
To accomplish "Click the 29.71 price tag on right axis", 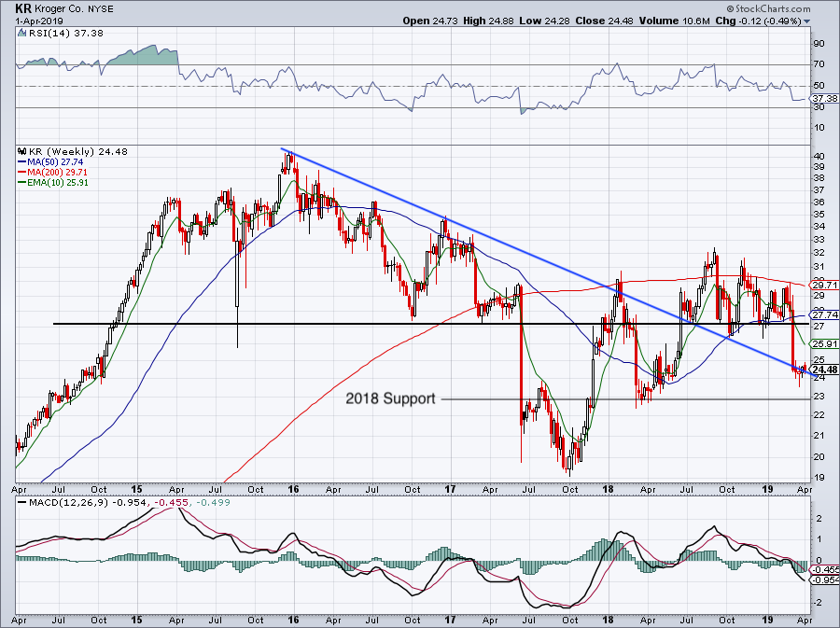I will click(825, 286).
